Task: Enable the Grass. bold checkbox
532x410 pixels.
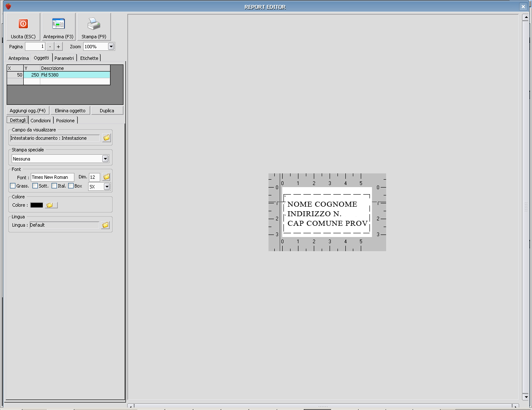Action: pyautogui.click(x=13, y=186)
